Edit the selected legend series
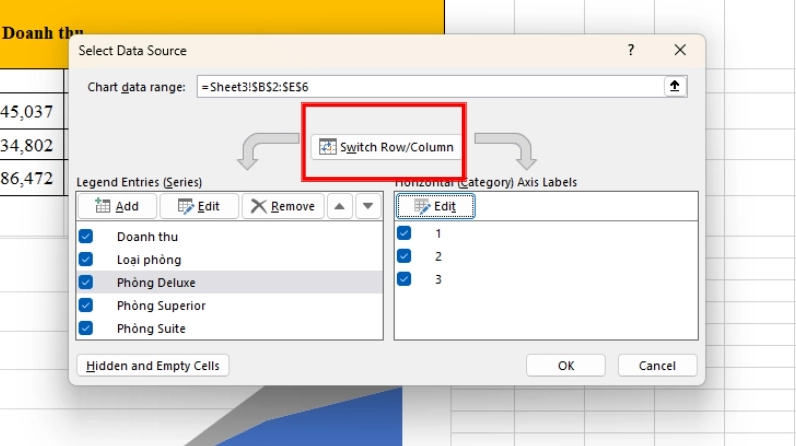Viewport: 796px width, 446px height. pyautogui.click(x=199, y=206)
